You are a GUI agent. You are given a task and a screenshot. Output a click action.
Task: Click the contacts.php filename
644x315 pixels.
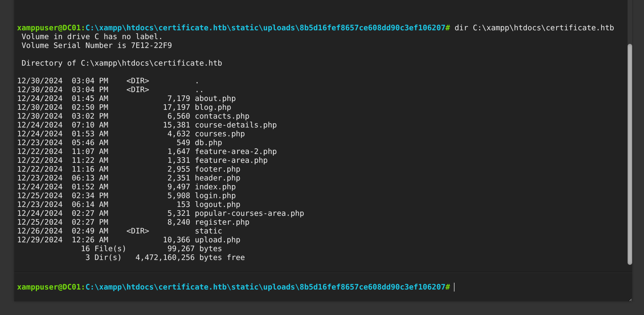click(x=222, y=116)
